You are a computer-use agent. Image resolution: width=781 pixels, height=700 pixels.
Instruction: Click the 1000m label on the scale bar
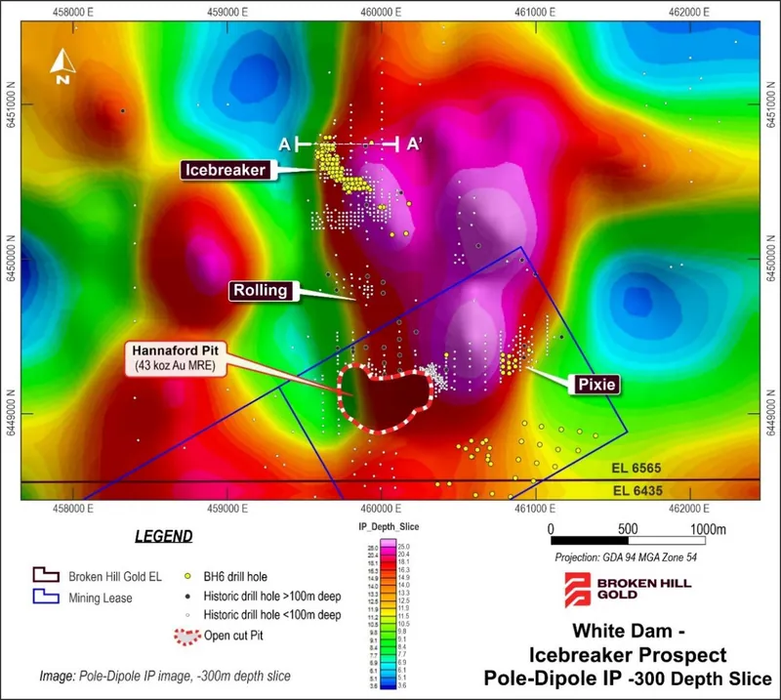coord(708,528)
